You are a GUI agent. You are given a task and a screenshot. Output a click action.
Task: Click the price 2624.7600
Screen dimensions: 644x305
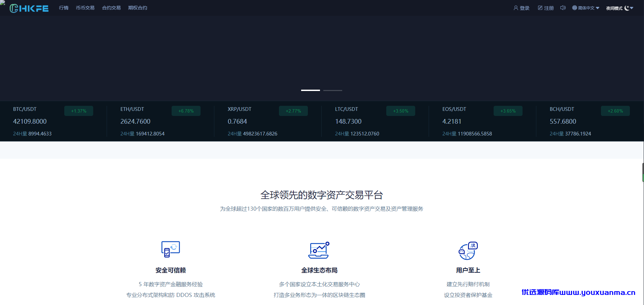135,121
